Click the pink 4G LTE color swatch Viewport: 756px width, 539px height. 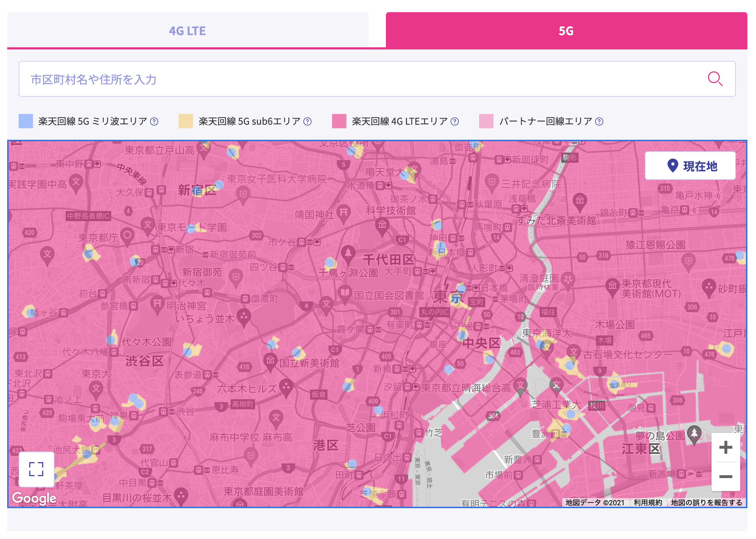339,121
